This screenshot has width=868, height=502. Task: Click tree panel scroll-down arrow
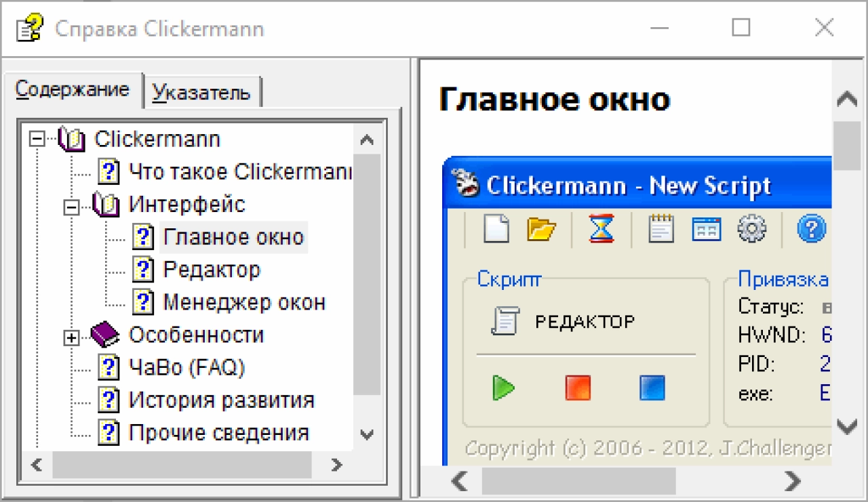tap(367, 434)
